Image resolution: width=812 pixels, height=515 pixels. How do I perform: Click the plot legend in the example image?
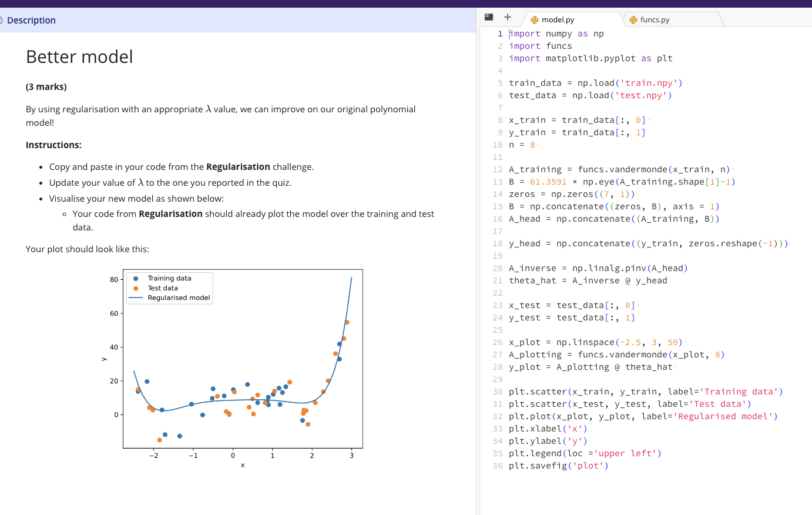tap(169, 287)
